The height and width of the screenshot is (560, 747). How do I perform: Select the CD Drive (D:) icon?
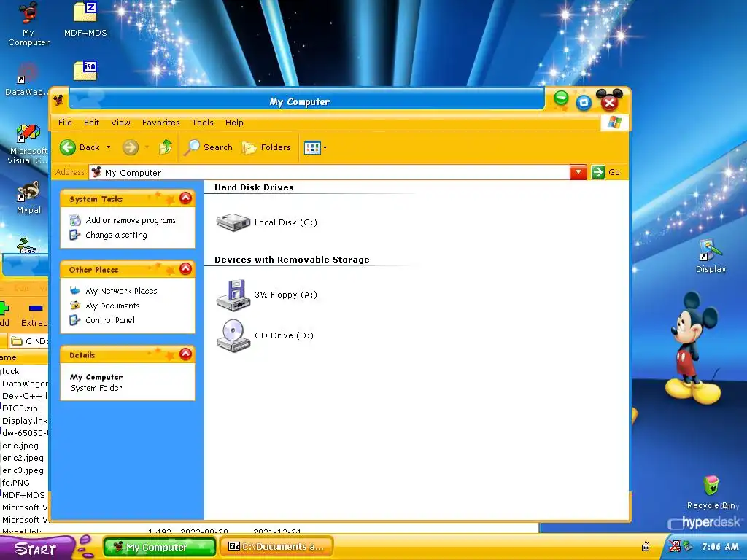point(233,335)
